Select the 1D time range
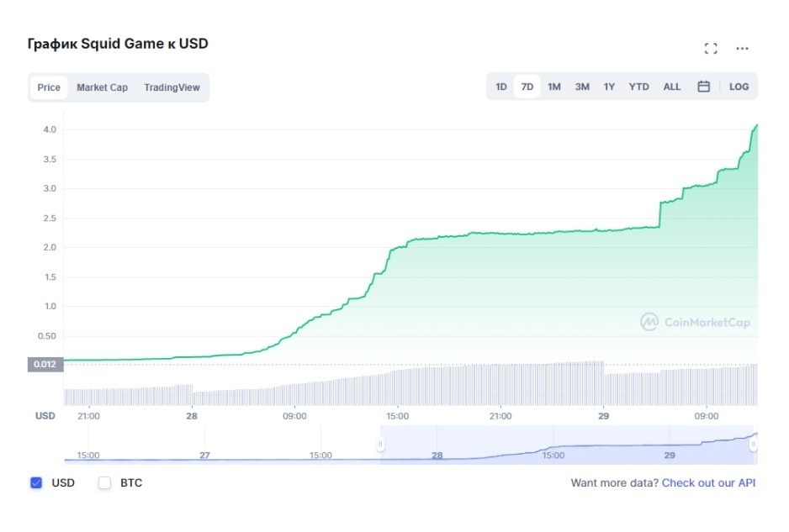Viewport: 789px width, 532px height. (x=501, y=87)
